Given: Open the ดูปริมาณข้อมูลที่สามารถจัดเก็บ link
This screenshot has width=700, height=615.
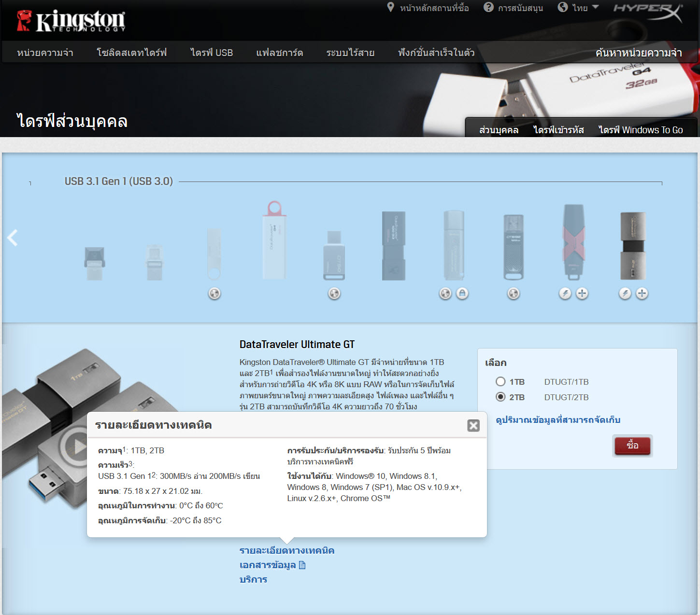Looking at the screenshot, I should [x=558, y=420].
